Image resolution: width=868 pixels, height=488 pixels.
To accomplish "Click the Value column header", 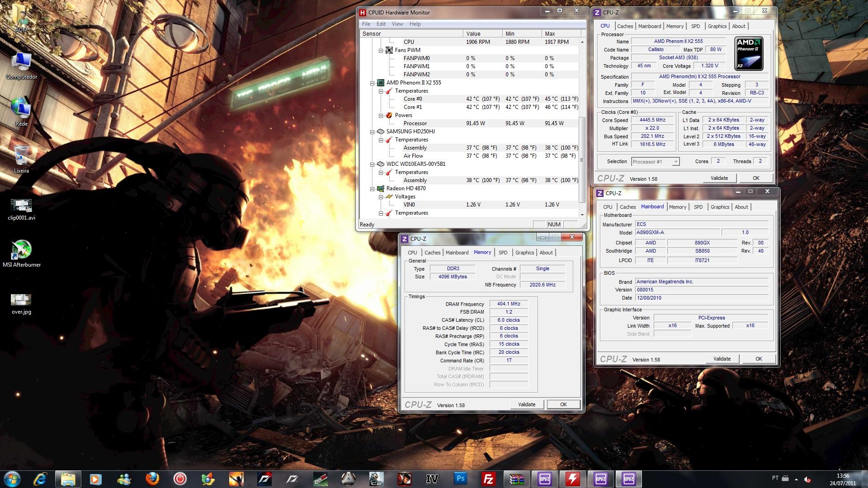I will tap(482, 33).
